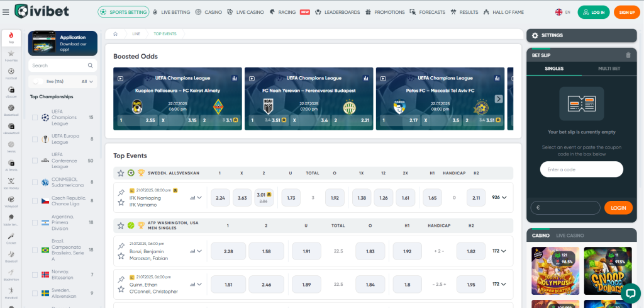This screenshot has width=644, height=308.
Task: Pin the IFK Norrkoping match
Action: coord(121,192)
